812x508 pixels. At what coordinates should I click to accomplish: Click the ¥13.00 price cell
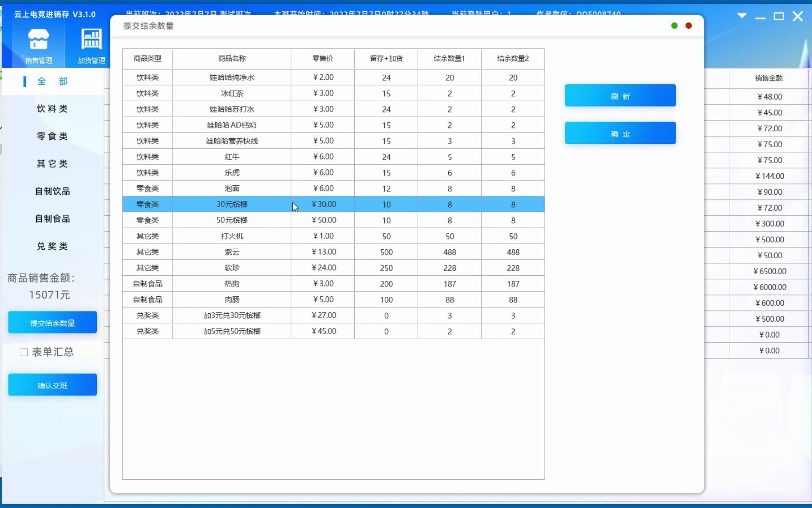pos(323,252)
